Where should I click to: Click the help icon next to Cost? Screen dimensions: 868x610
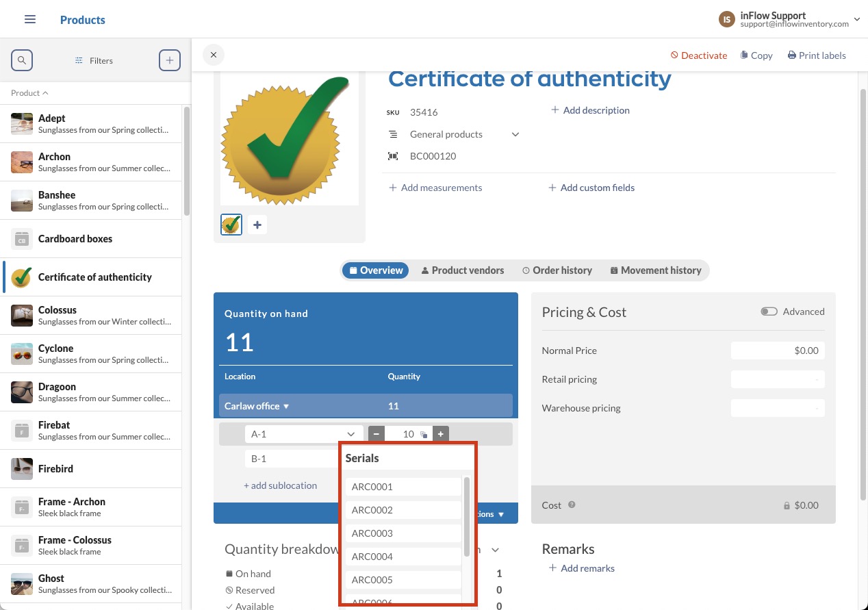tap(572, 505)
